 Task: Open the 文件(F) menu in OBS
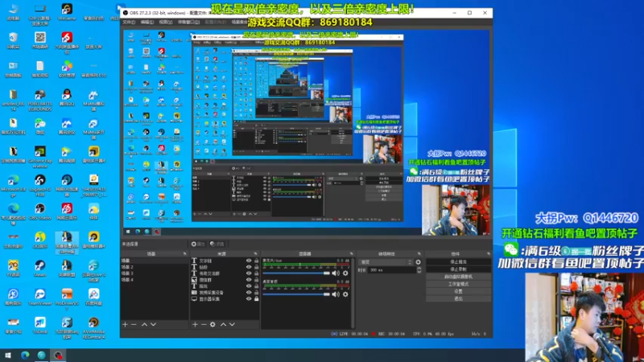pos(129,23)
